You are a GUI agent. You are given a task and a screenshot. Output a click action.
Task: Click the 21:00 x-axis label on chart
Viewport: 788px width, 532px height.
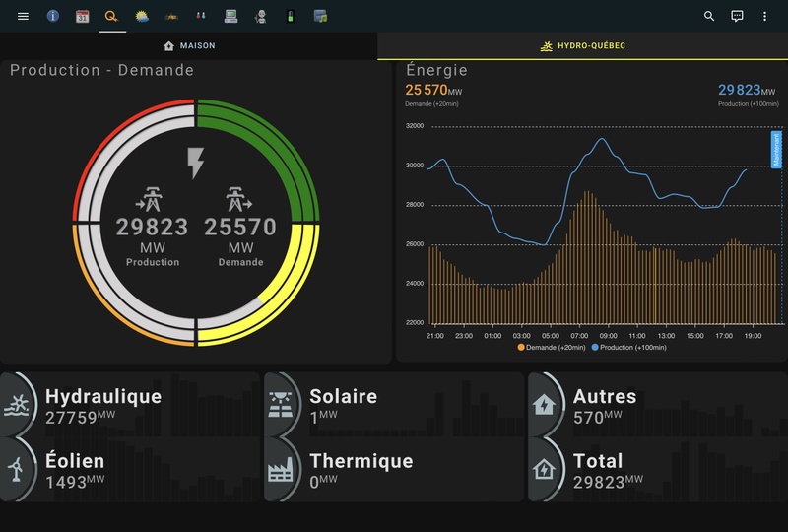click(434, 336)
